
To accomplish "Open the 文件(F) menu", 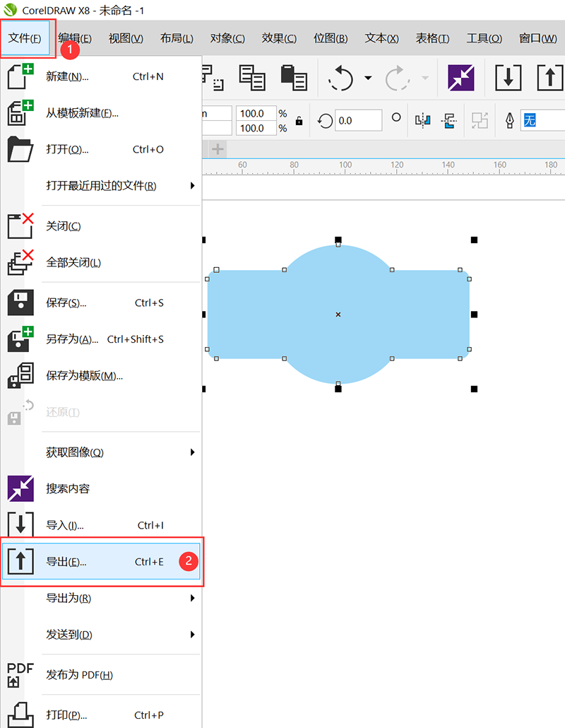I will pyautogui.click(x=25, y=38).
